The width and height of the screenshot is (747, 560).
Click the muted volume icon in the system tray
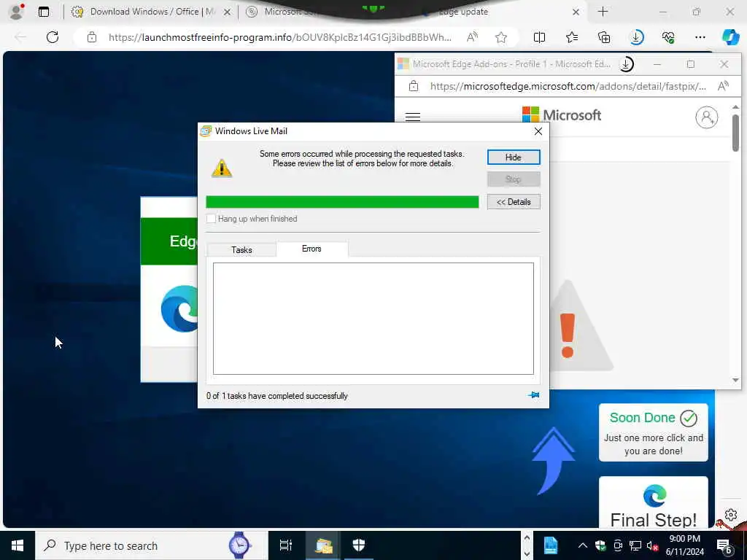click(x=652, y=545)
